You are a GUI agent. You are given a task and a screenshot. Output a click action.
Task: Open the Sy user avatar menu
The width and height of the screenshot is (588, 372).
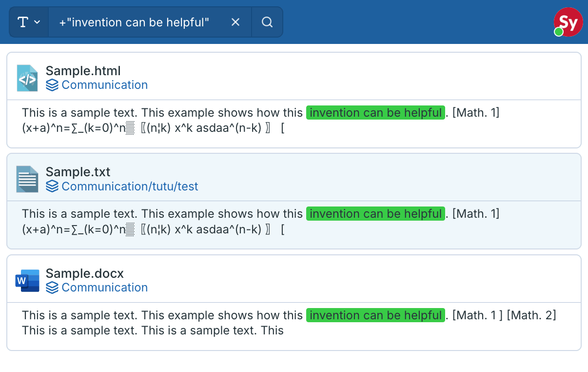click(568, 22)
